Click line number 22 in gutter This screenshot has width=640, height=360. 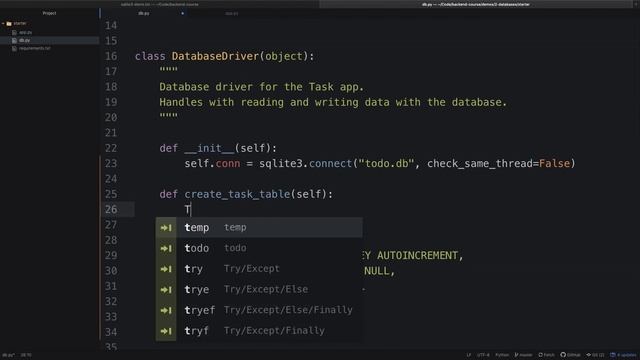pos(111,148)
